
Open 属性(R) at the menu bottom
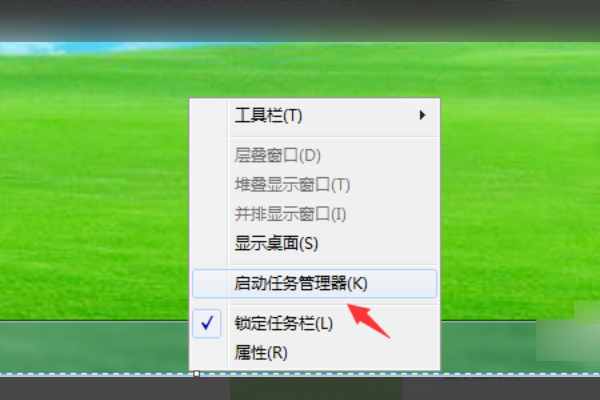coord(315,353)
